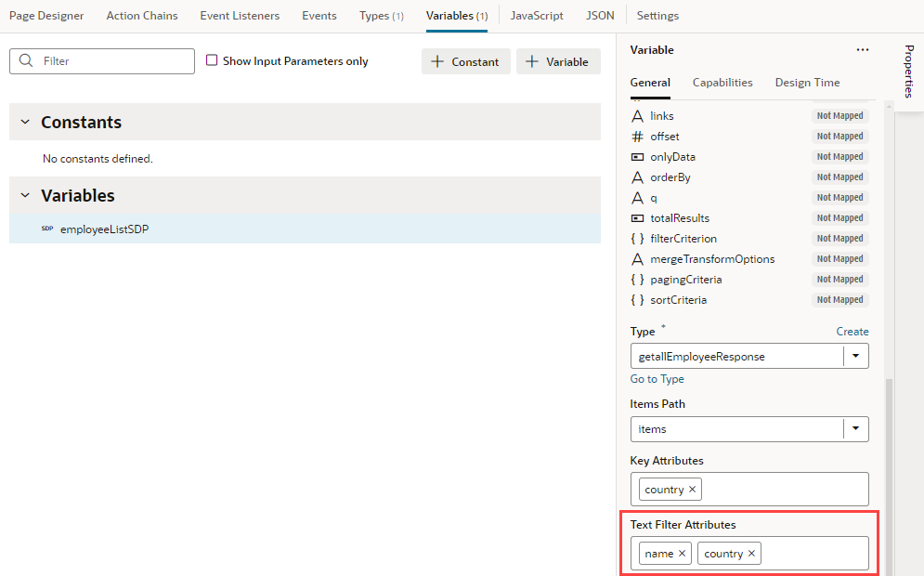Open the Settings tab
The height and width of the screenshot is (576, 924).
(657, 16)
